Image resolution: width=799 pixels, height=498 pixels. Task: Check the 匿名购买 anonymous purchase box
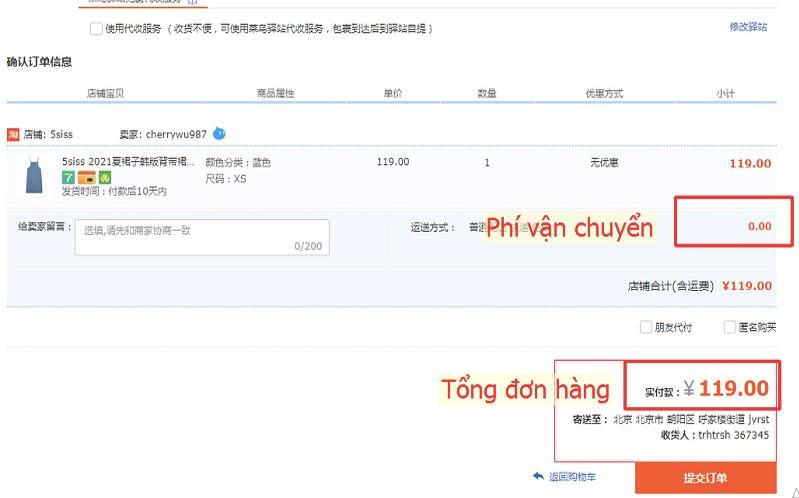pos(730,327)
